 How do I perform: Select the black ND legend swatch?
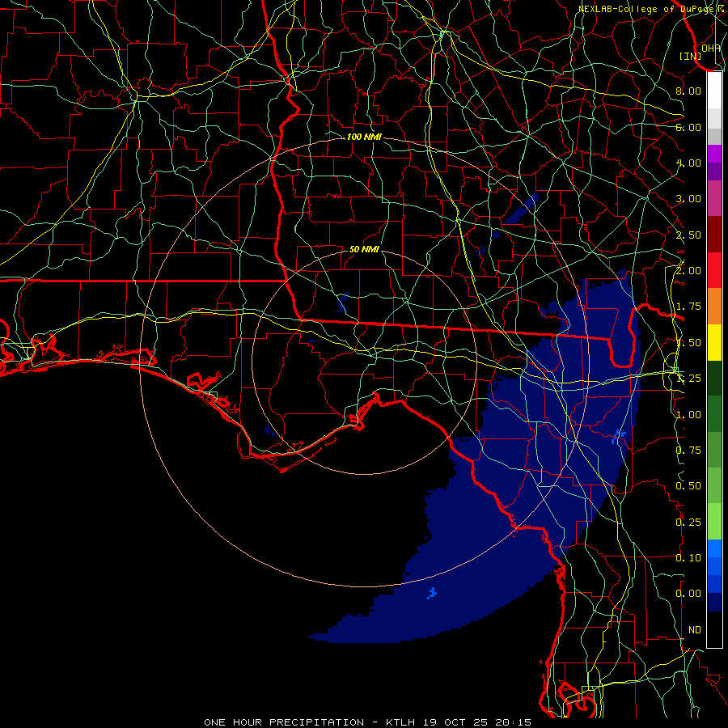[714, 629]
